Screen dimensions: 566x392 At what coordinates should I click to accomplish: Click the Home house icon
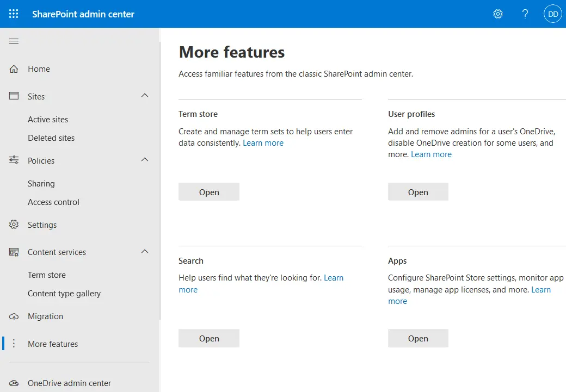click(x=14, y=69)
